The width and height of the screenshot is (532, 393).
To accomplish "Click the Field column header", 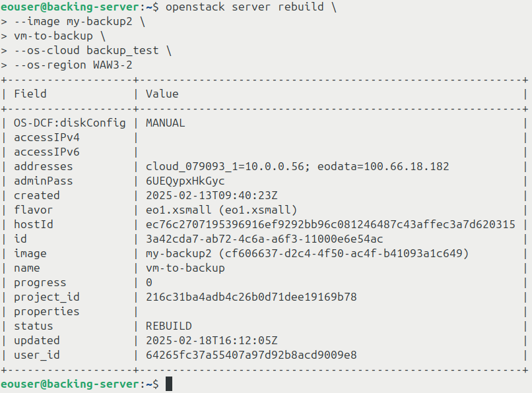I will coord(30,94).
